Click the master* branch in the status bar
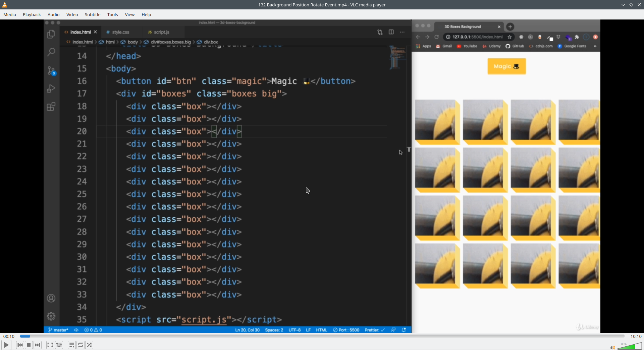 point(58,330)
